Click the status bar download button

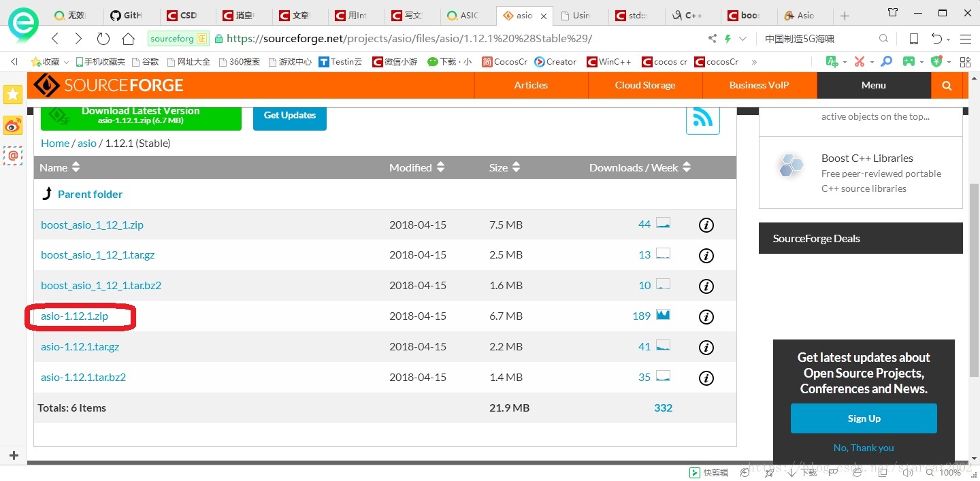pyautogui.click(x=801, y=473)
